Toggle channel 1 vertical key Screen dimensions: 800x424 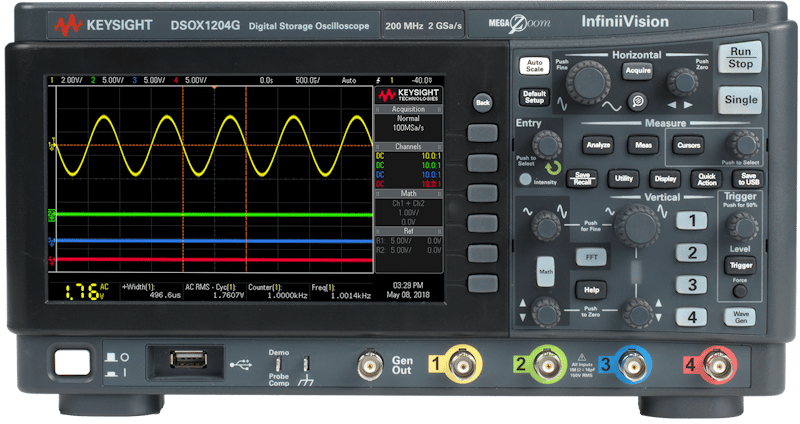coord(692,221)
